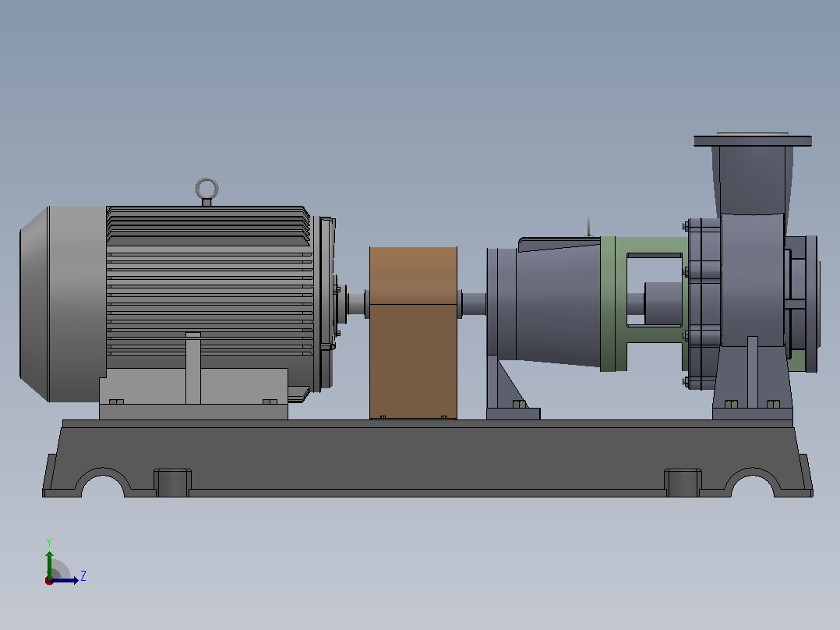This screenshot has width=840, height=630.
Task: Click the long dark baseplate
Action: [x=428, y=458]
